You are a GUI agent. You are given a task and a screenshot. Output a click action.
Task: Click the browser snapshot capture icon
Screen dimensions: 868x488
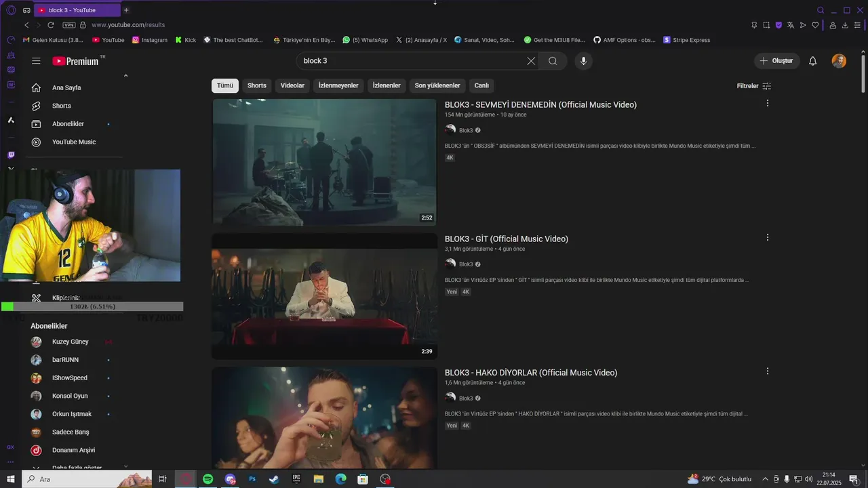766,25
